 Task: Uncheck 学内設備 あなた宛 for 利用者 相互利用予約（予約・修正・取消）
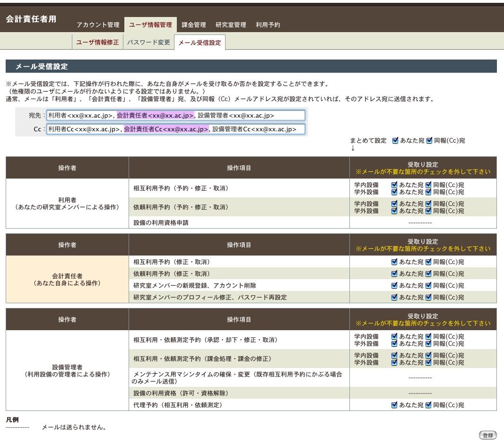click(394, 185)
